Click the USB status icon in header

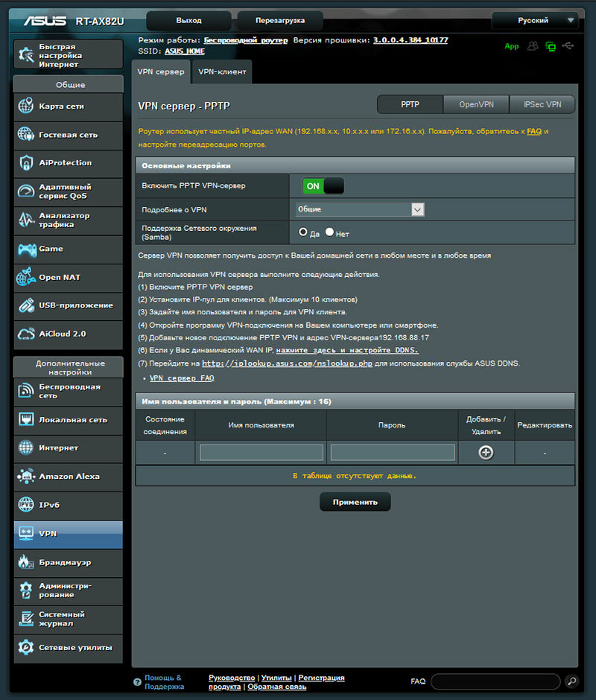pyautogui.click(x=568, y=45)
